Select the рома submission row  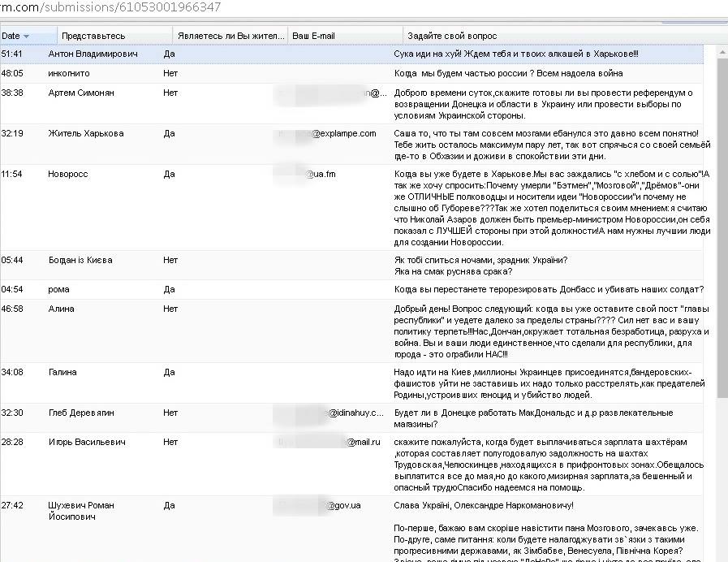pos(352,289)
